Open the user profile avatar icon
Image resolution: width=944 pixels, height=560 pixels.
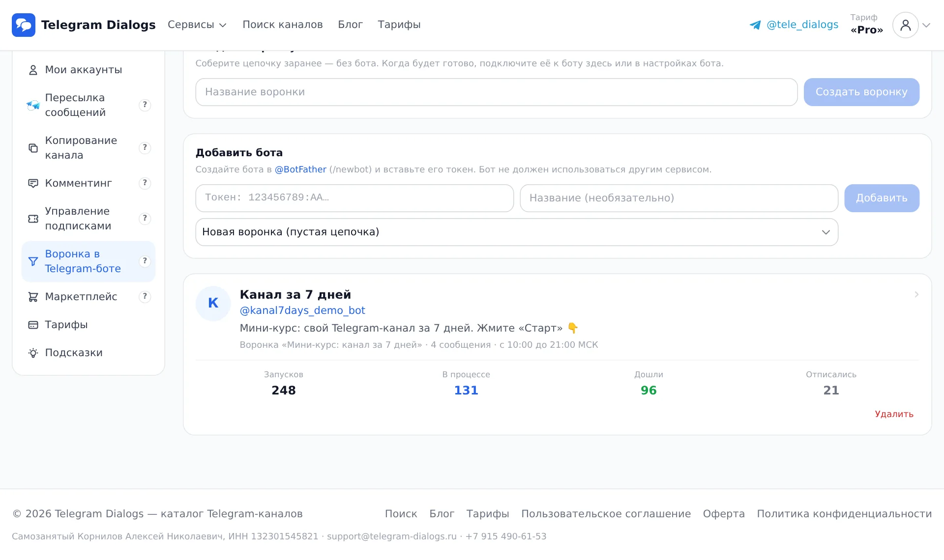905,25
